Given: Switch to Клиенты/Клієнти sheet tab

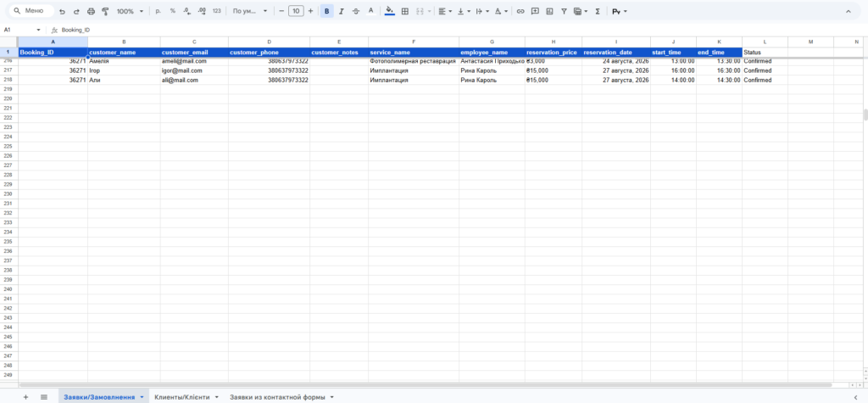Looking at the screenshot, I should coord(182,397).
